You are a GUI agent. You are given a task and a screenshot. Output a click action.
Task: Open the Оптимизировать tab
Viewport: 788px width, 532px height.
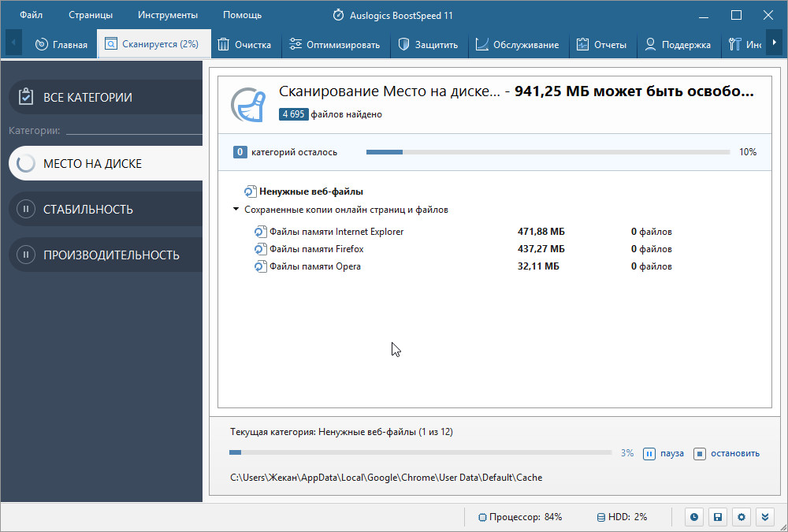click(335, 45)
